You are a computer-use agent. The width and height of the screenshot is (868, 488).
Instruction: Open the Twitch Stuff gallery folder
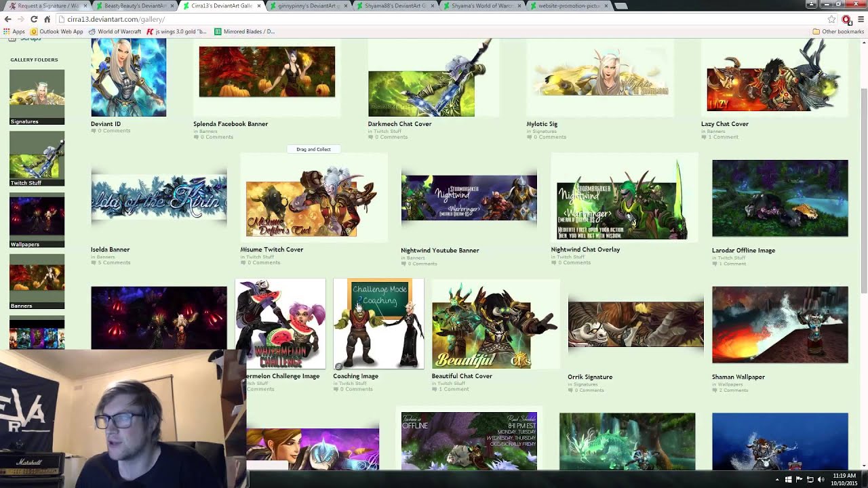(37, 159)
